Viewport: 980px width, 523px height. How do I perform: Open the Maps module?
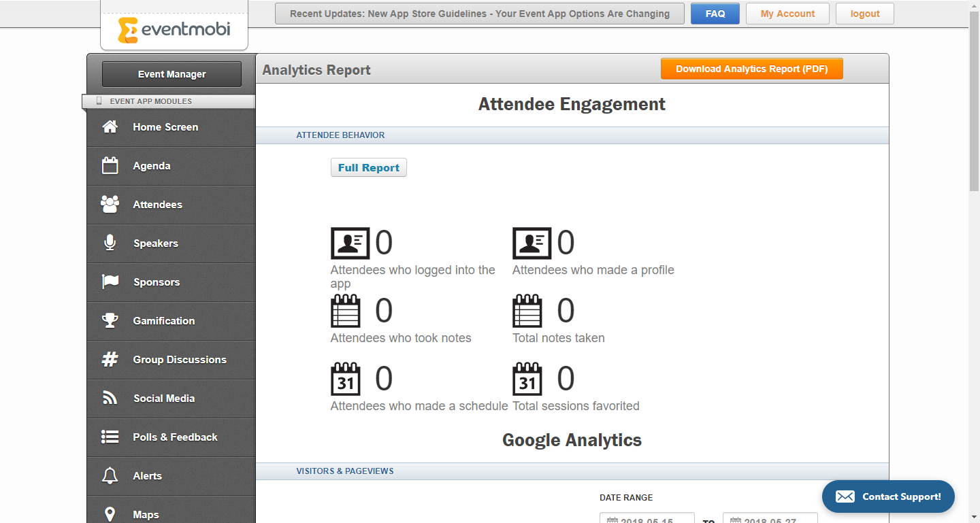146,514
